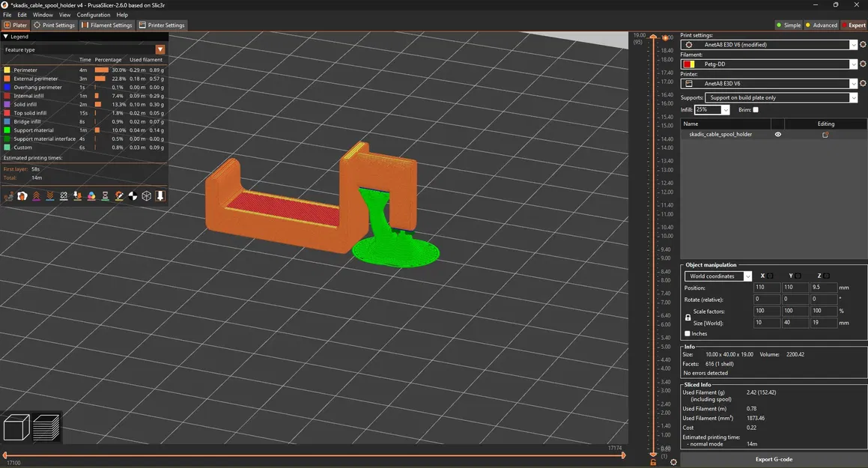Viewport: 868px width, 468px height.
Task: Switch to Plater tab
Action: tap(15, 25)
